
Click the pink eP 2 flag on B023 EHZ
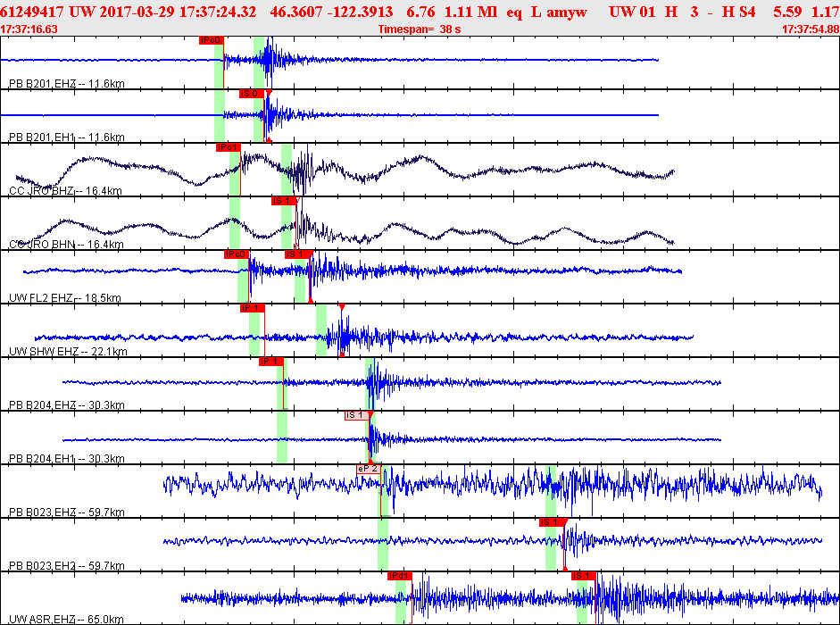369,469
